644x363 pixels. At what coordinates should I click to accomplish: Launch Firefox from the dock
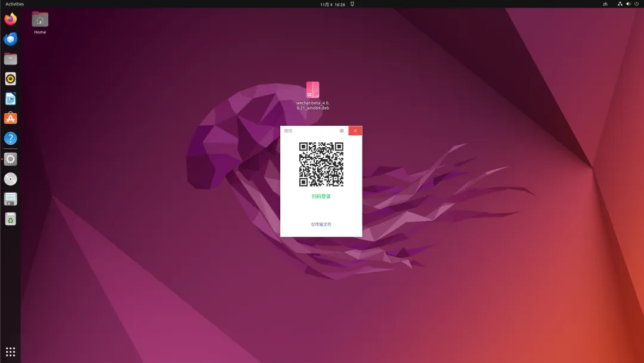pos(11,19)
